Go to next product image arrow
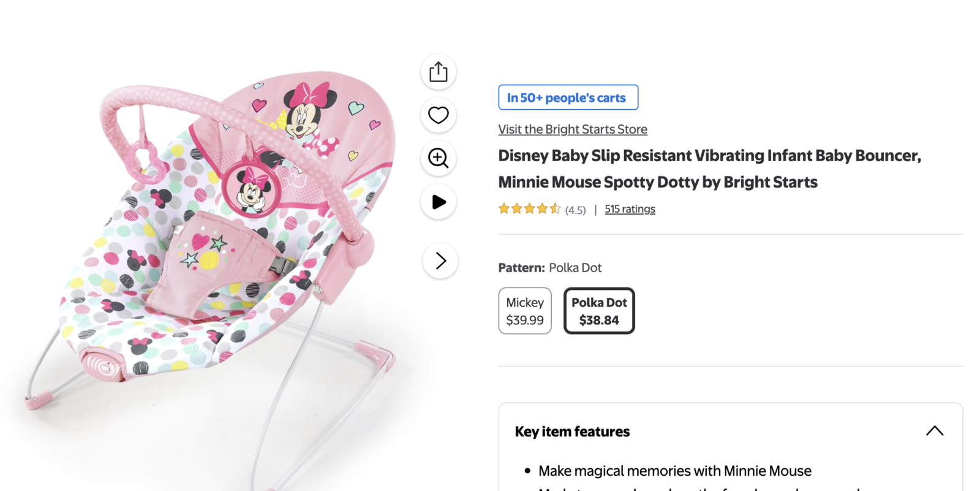980x491 pixels. [440, 261]
